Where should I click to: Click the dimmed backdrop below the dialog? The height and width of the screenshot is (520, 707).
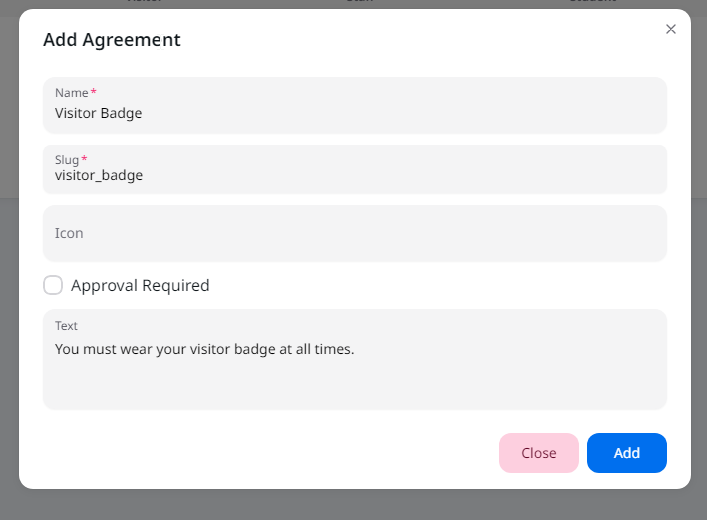[354, 505]
